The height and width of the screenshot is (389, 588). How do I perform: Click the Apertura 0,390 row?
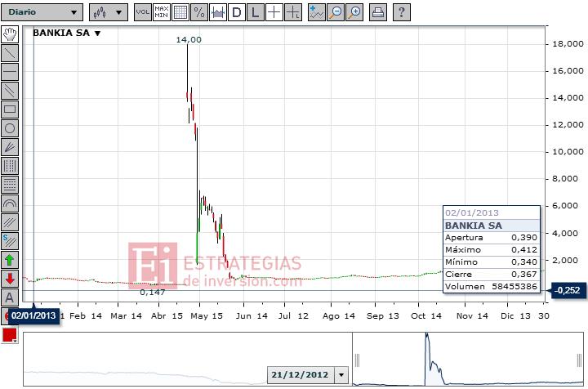(492, 238)
